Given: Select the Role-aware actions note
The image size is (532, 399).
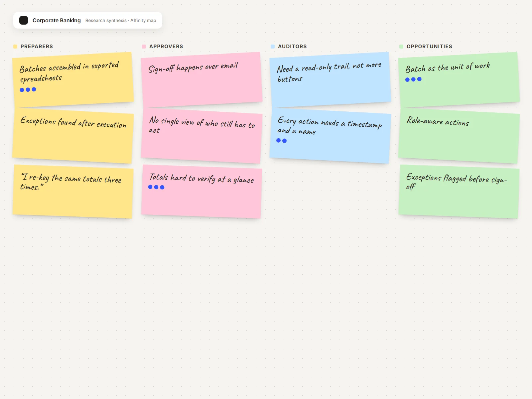Looking at the screenshot, I should (x=459, y=136).
